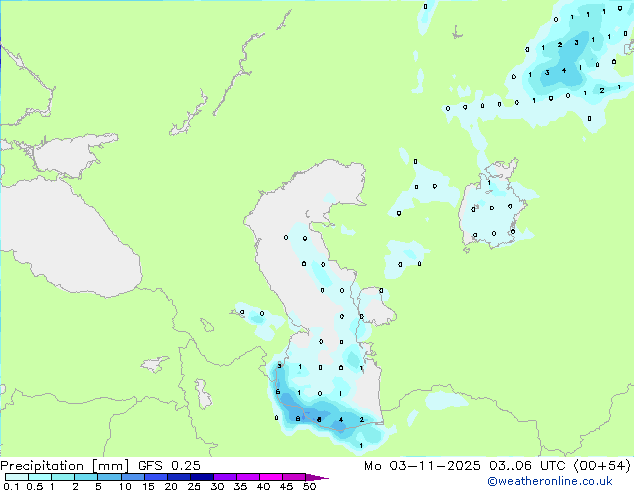Click the "20" legend scale label
Image resolution: width=634 pixels, height=490 pixels.
coord(171,486)
